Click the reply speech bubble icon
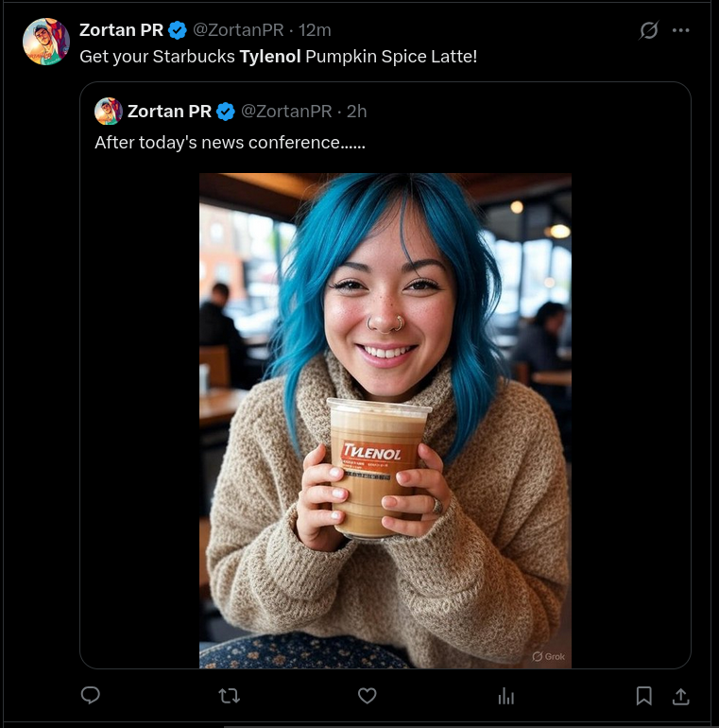 tap(91, 695)
